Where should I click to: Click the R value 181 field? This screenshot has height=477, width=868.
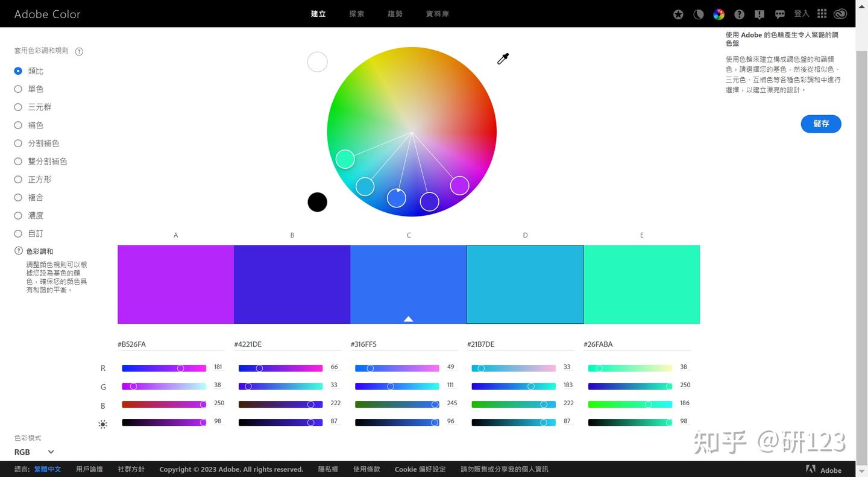218,367
